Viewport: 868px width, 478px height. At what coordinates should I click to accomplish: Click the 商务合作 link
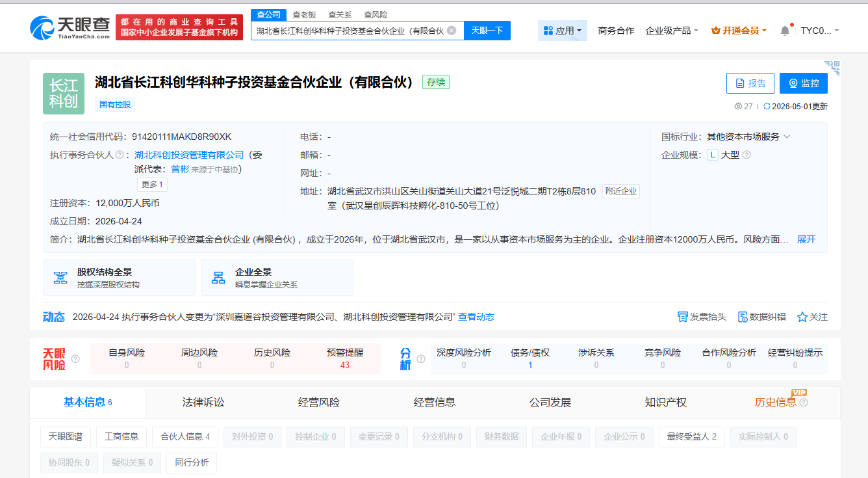pyautogui.click(x=616, y=31)
